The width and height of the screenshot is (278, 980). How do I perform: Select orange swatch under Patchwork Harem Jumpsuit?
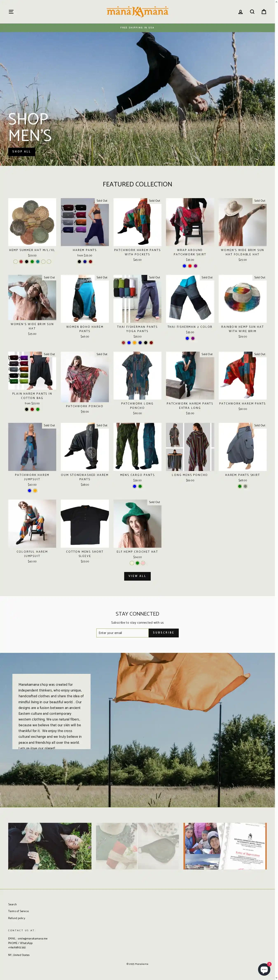[x=35, y=491]
